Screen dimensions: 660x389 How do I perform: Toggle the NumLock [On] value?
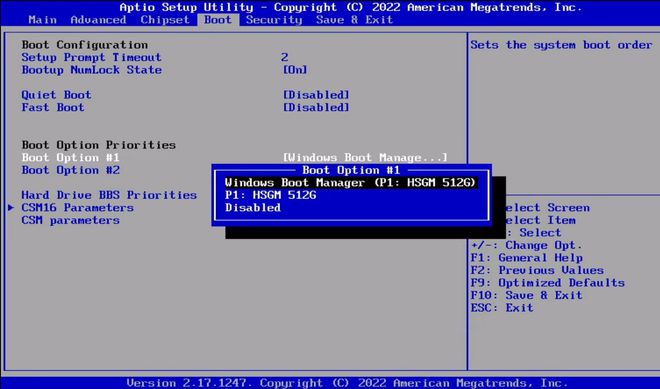pos(295,70)
